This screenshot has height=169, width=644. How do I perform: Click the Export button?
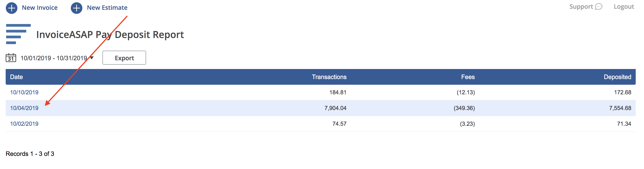(x=124, y=58)
